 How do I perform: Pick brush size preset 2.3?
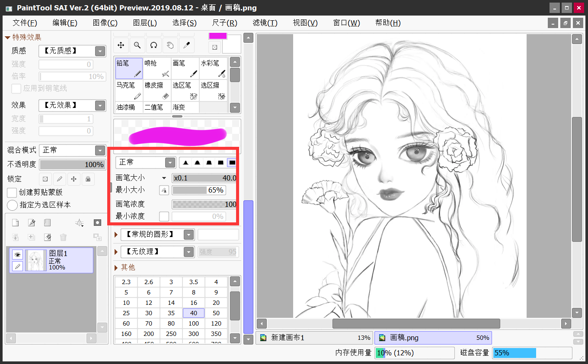(126, 282)
